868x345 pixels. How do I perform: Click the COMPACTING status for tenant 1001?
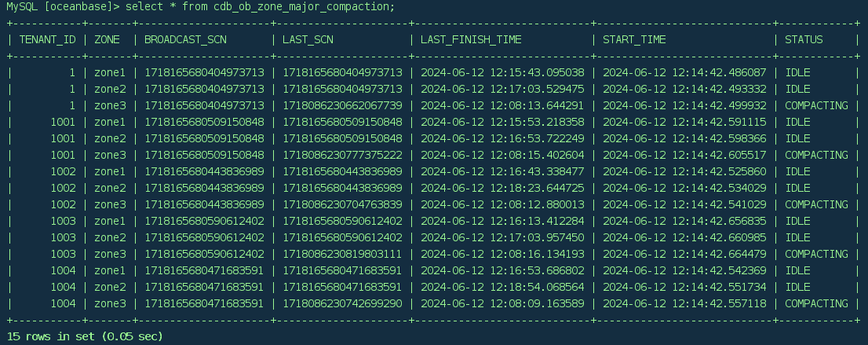pyautogui.click(x=816, y=155)
